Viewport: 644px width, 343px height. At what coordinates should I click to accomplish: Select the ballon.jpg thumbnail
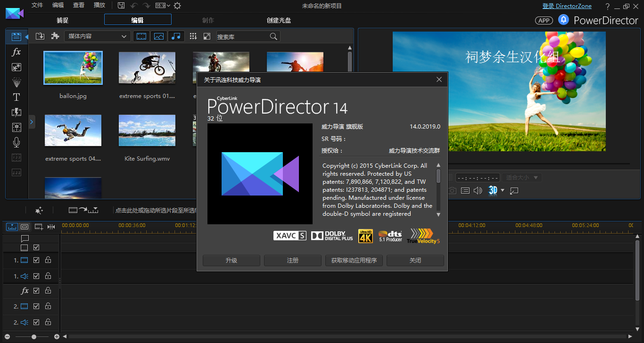point(73,68)
